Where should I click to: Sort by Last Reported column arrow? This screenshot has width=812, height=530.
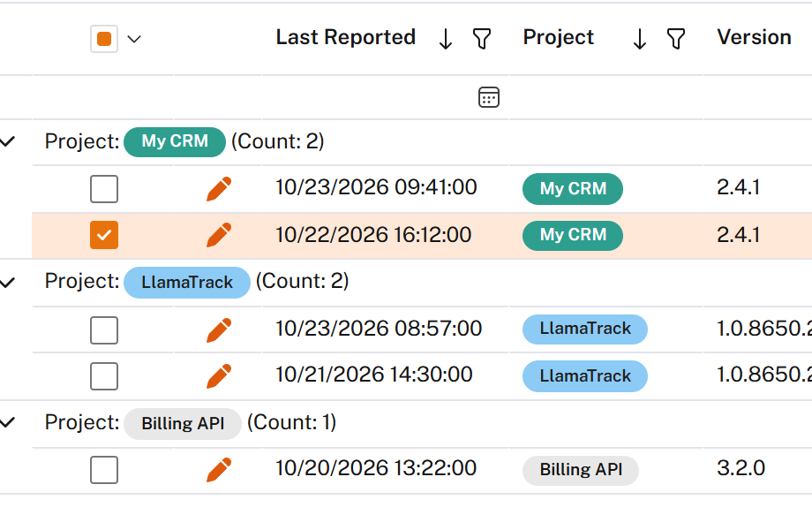point(446,39)
